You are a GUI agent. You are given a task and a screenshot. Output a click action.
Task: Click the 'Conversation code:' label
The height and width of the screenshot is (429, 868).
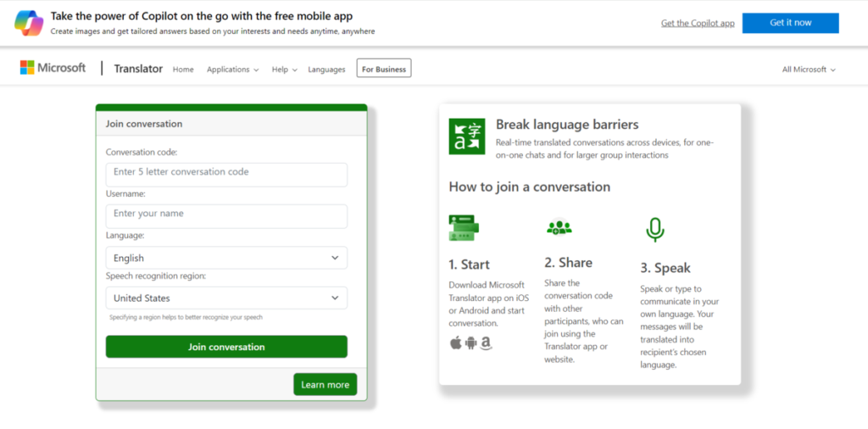tap(142, 152)
